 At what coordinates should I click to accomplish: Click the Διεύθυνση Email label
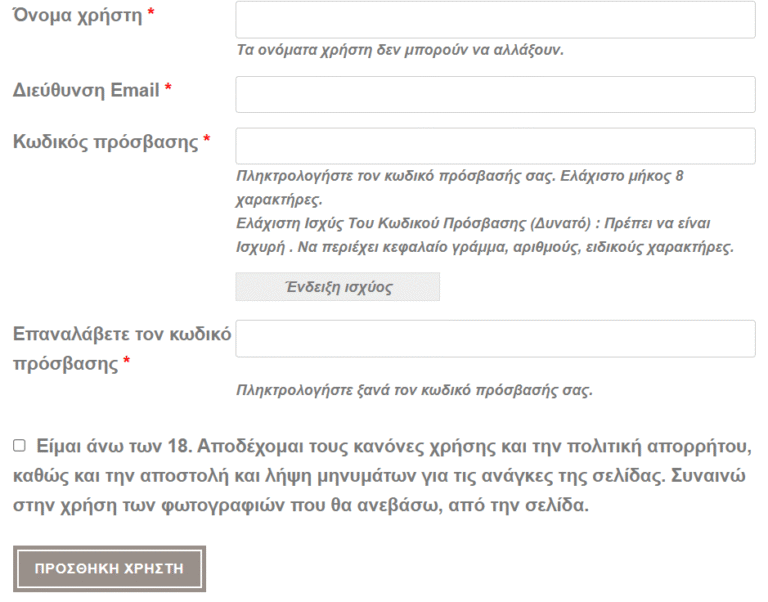86,90
